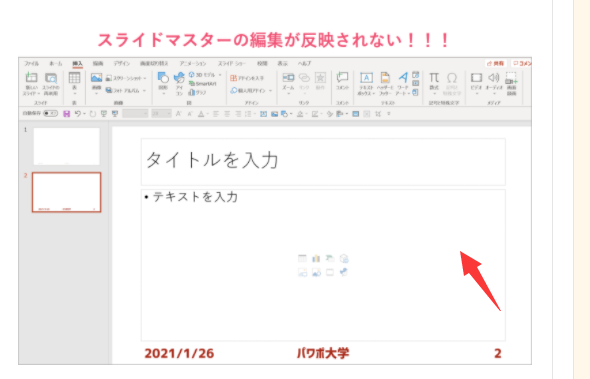590x379 pixels.
Task: Click the New Slide icon
Action: 31,78
